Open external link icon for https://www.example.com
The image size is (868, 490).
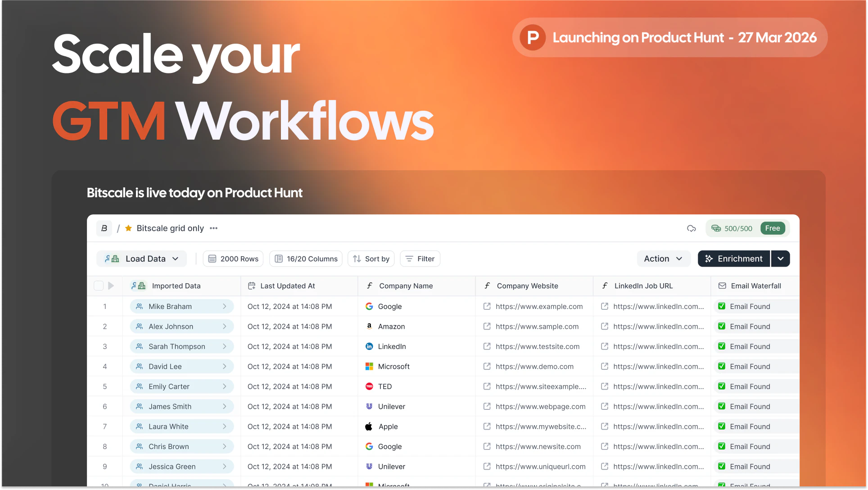487,306
